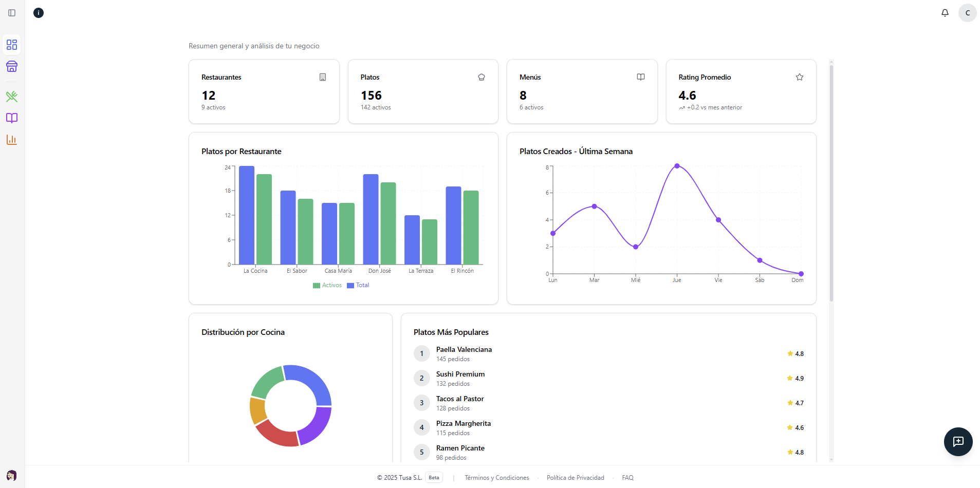Open the dishes utensils icon in sidebar

coord(12,97)
